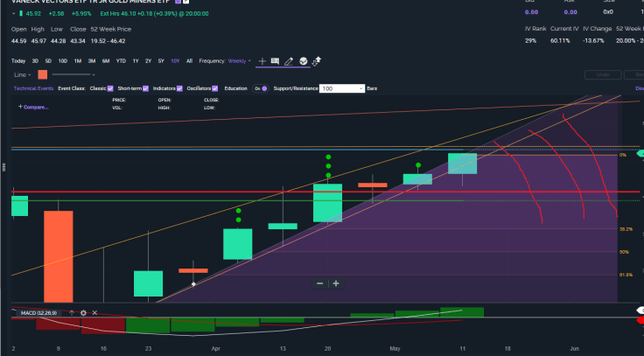The height and width of the screenshot is (356, 644).
Task: Zoom in the chart with plus
Action: pos(336,283)
